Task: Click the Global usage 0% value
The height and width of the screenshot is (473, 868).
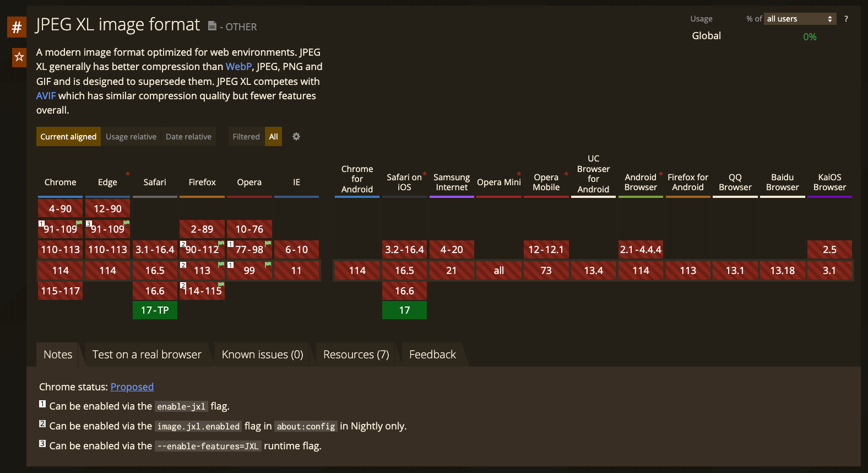Action: click(x=810, y=37)
